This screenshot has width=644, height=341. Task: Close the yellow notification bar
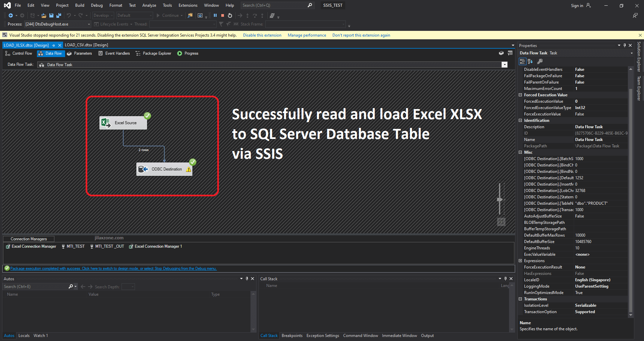pos(640,35)
